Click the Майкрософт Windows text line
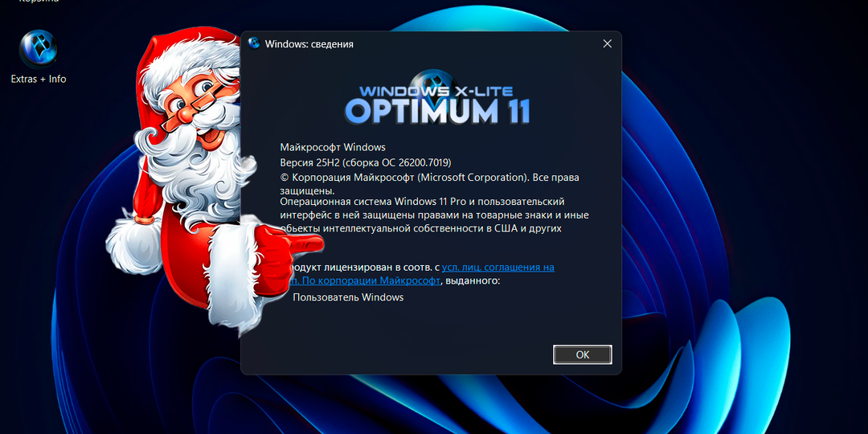The width and height of the screenshot is (868, 434). tap(333, 147)
